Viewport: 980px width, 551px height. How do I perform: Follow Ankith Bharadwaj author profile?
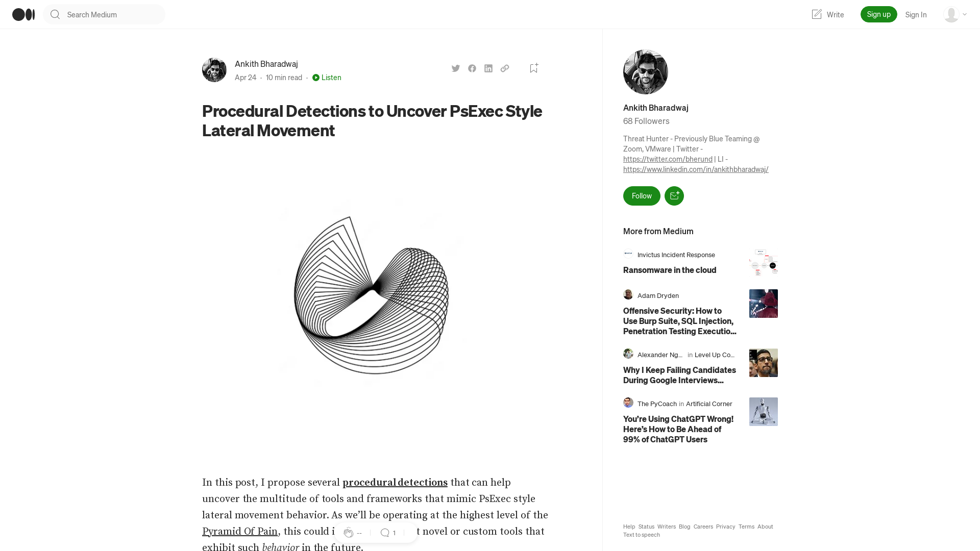click(x=642, y=195)
